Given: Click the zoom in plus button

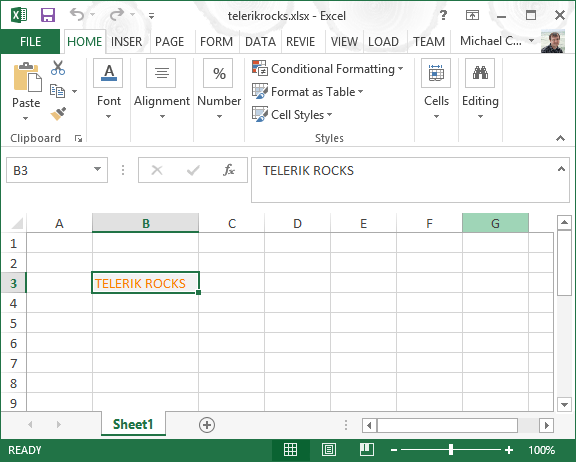Looking at the screenshot, I should click(509, 450).
